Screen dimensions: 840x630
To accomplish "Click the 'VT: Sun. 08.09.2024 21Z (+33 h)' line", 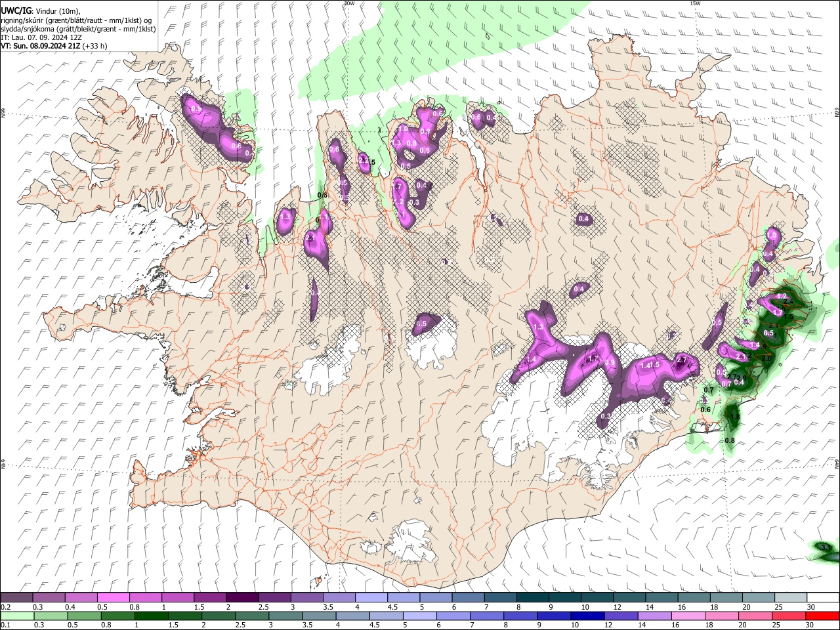I will pos(54,46).
